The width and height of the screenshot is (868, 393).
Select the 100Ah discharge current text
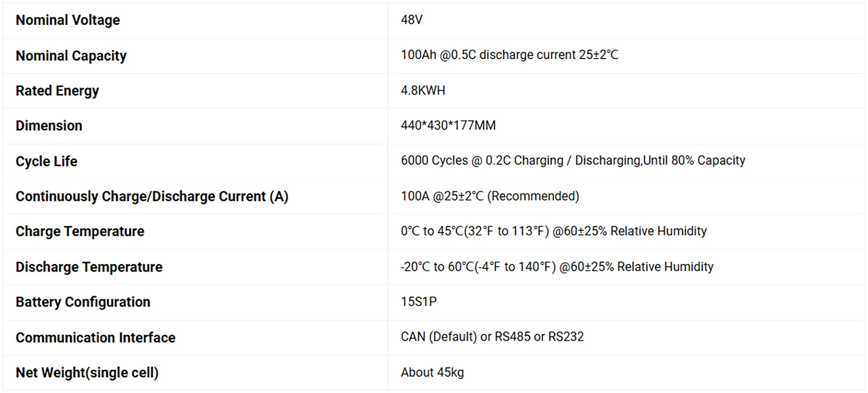509,55
